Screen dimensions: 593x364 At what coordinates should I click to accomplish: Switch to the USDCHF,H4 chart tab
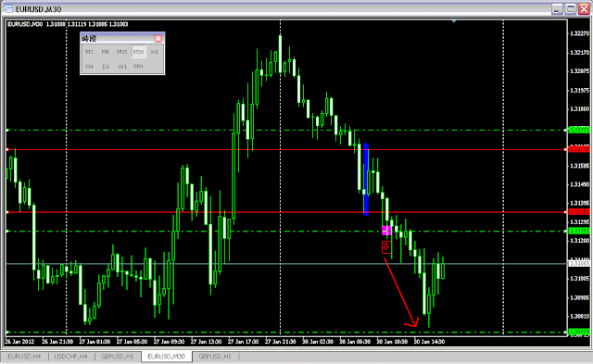pos(70,357)
